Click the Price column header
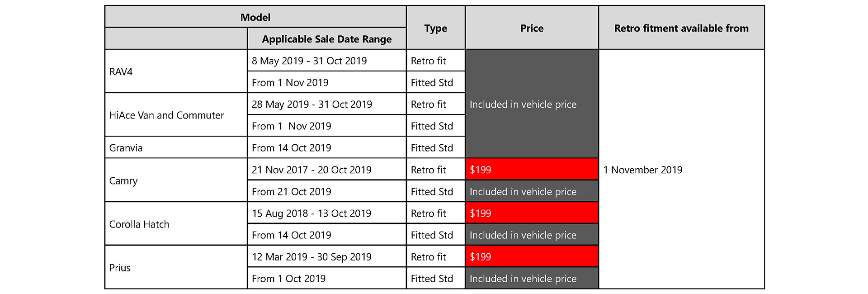 tap(532, 28)
